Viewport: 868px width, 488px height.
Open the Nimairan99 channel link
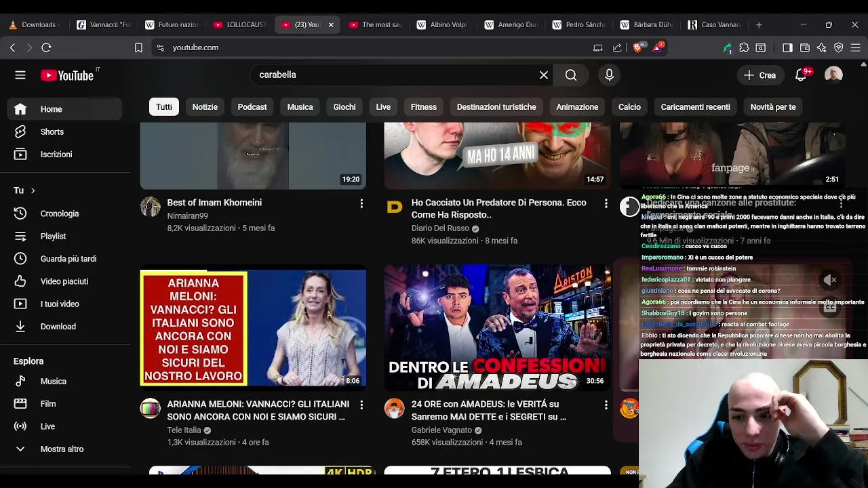click(x=187, y=216)
